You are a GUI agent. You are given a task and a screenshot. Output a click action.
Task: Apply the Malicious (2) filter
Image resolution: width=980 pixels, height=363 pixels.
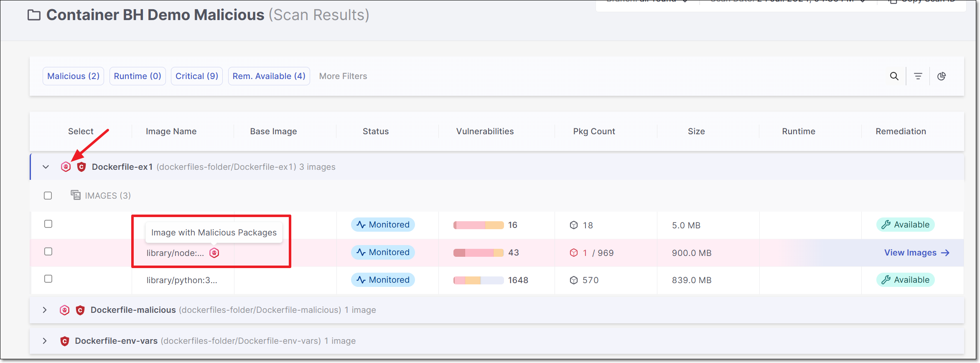click(73, 76)
